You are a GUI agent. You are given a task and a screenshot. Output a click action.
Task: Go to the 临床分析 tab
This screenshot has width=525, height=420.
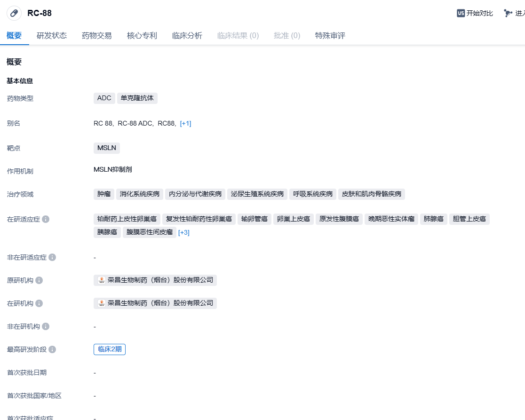coord(187,36)
